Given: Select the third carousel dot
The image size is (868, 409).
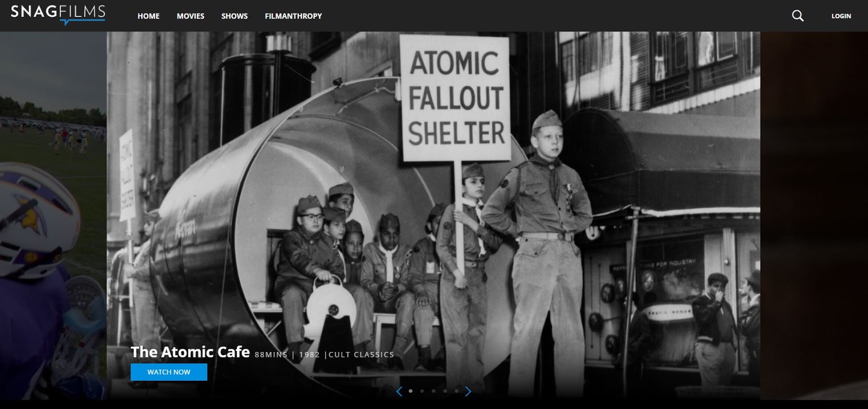Looking at the screenshot, I should coord(433,391).
